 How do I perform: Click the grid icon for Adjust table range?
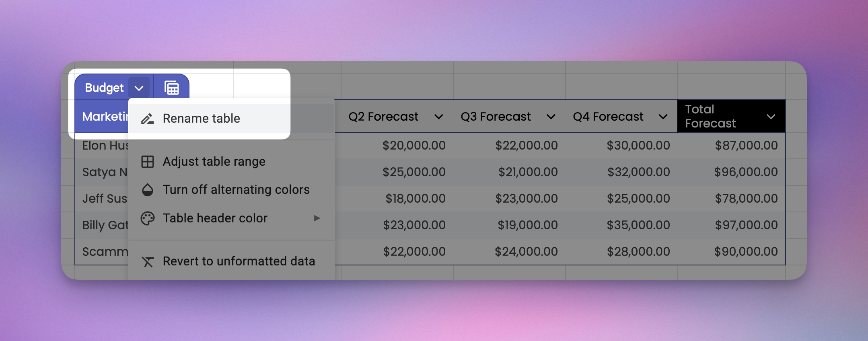[147, 162]
